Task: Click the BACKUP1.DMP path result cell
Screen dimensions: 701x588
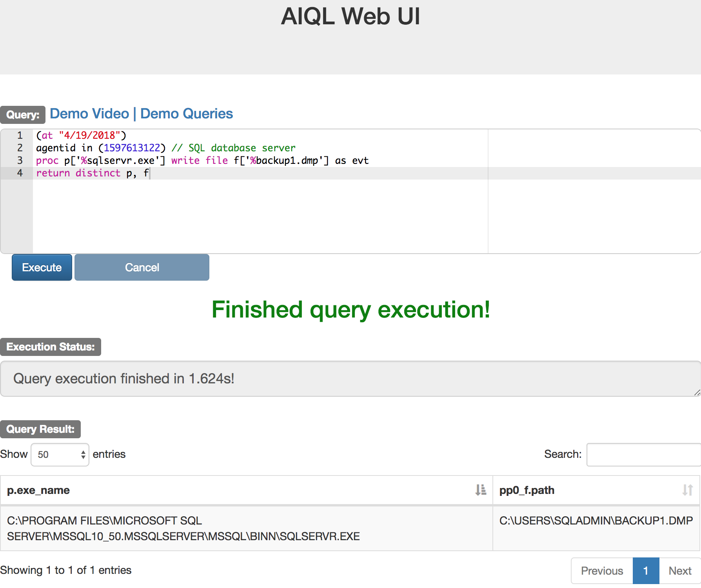Action: click(596, 521)
